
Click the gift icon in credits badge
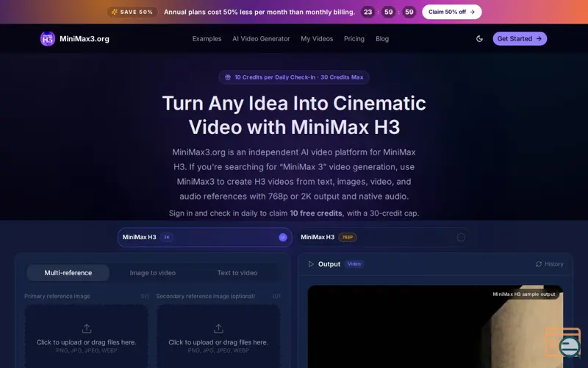tap(228, 77)
